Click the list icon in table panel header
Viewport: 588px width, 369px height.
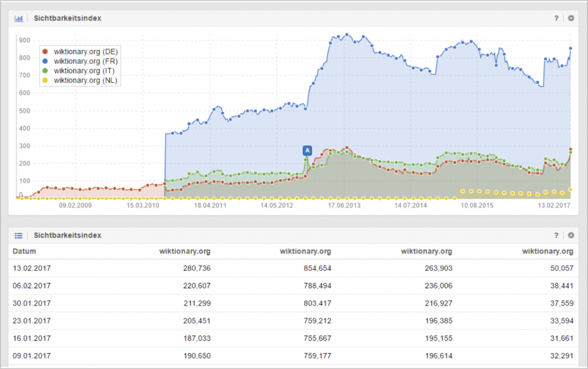[x=19, y=235]
